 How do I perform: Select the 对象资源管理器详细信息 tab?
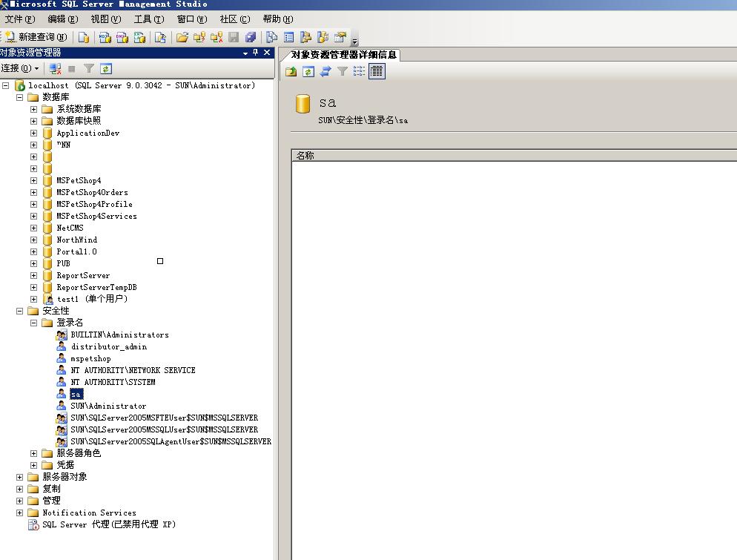343,54
